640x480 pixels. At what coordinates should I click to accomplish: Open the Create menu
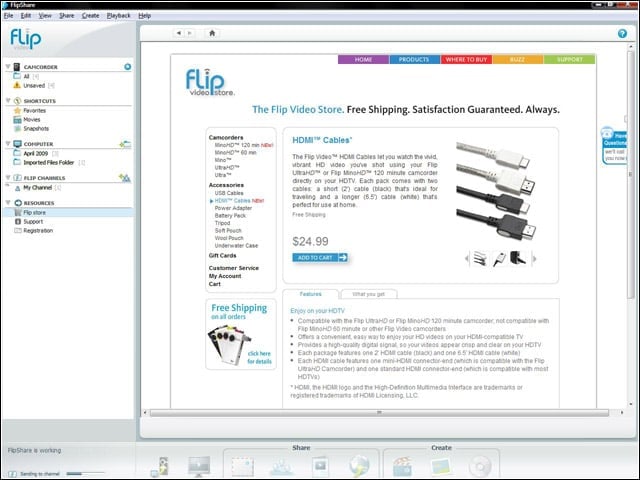pyautogui.click(x=91, y=16)
